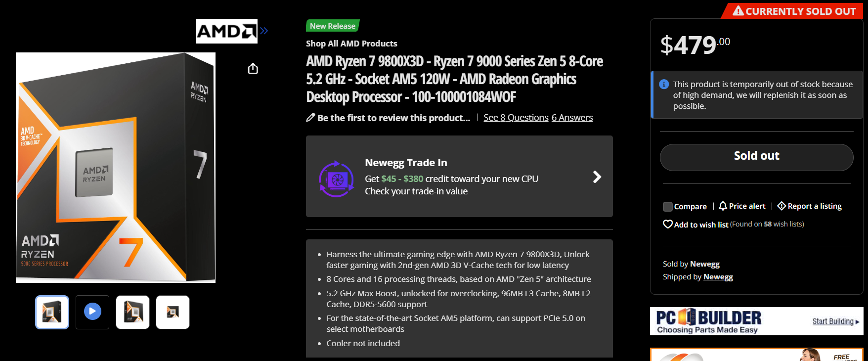Click the wish list heart icon
Viewport: 868px width, 361px height.
point(668,225)
